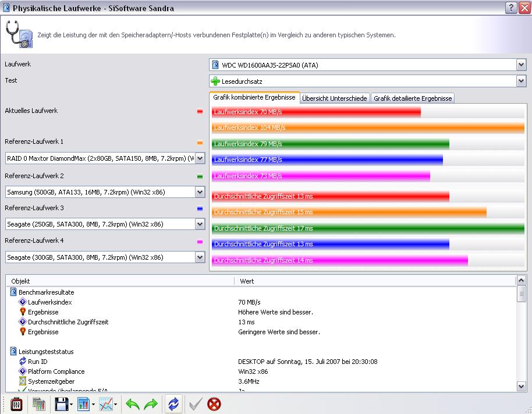The image size is (532, 414).
Task: Expand Referenz-Laufwerk 1 RAID 0 Maxtor dropdown
Action: pyautogui.click(x=200, y=158)
